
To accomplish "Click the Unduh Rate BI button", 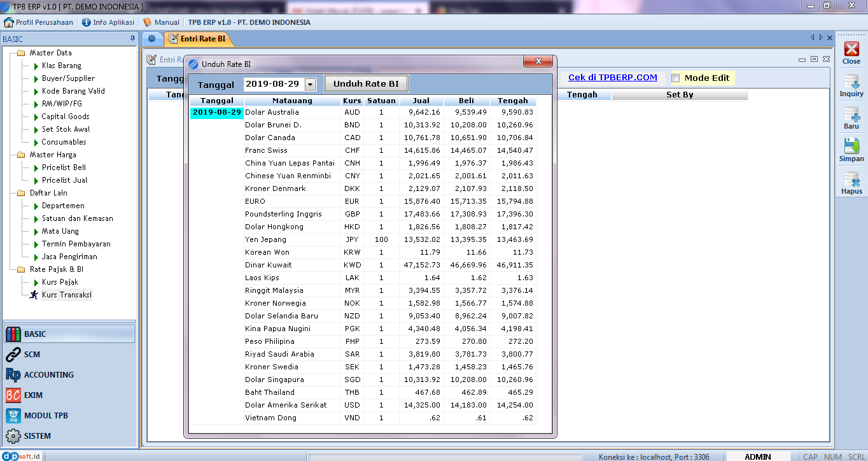I will click(366, 83).
